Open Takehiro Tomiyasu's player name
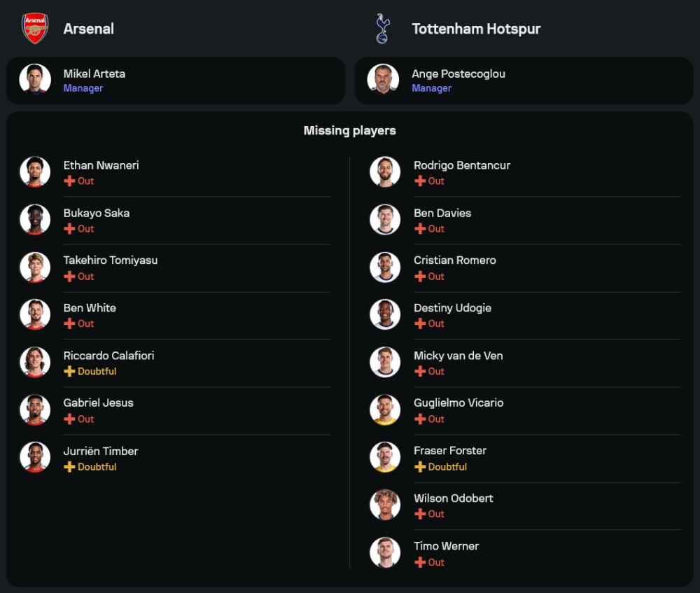Screen dimensions: 700x593 point(111,260)
